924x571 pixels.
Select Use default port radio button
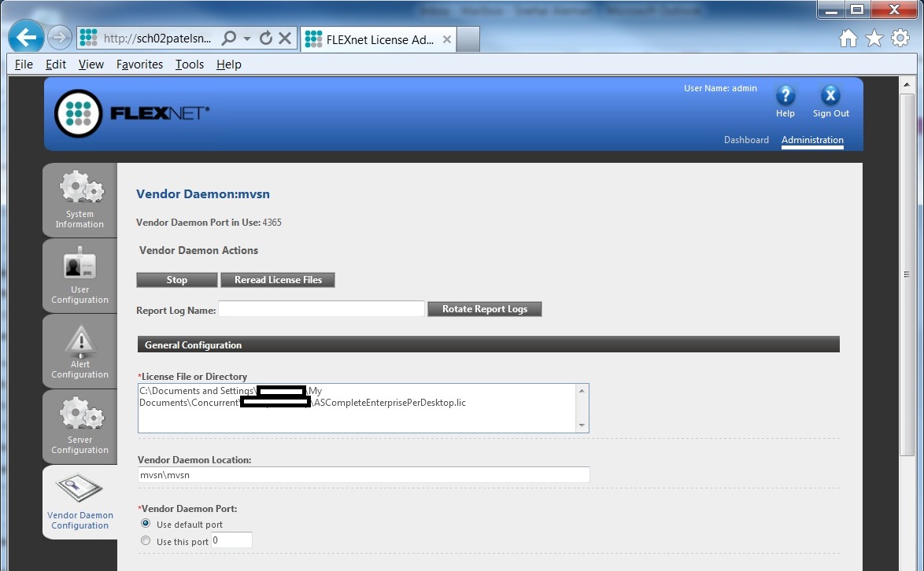pos(146,523)
